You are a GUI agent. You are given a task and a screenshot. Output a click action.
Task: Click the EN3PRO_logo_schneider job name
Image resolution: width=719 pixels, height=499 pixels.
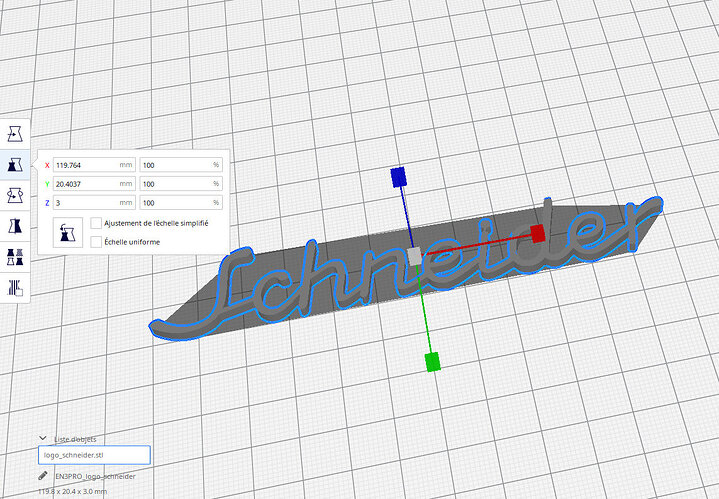[95, 476]
